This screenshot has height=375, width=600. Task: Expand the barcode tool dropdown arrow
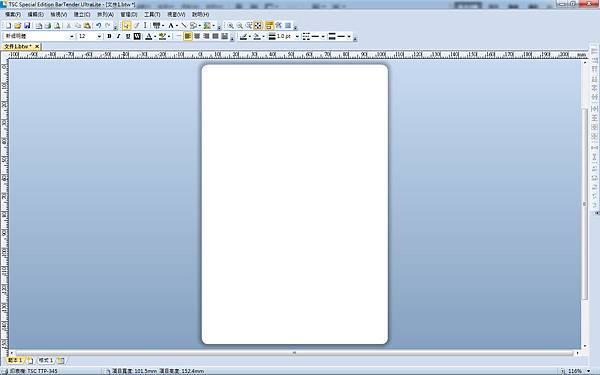click(x=163, y=26)
